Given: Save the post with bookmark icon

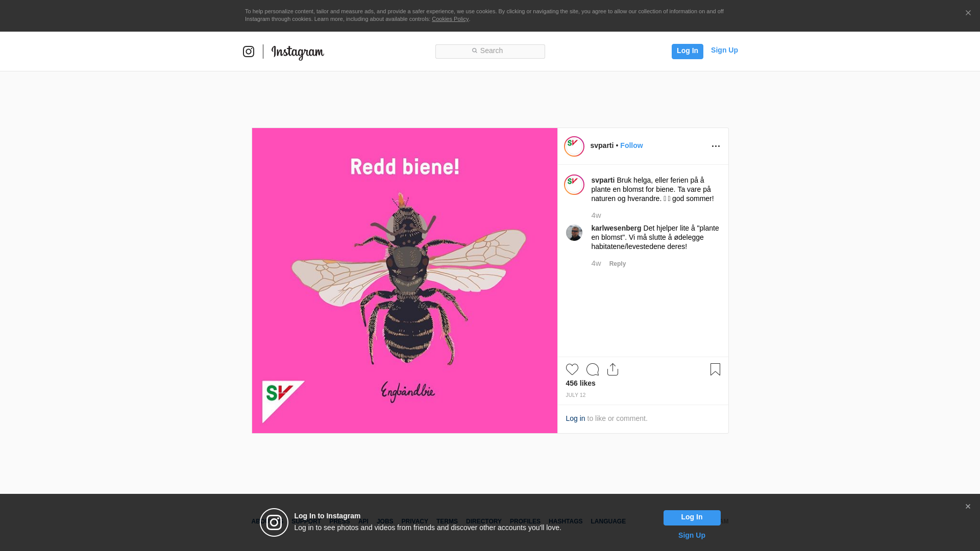Looking at the screenshot, I should click(x=715, y=369).
